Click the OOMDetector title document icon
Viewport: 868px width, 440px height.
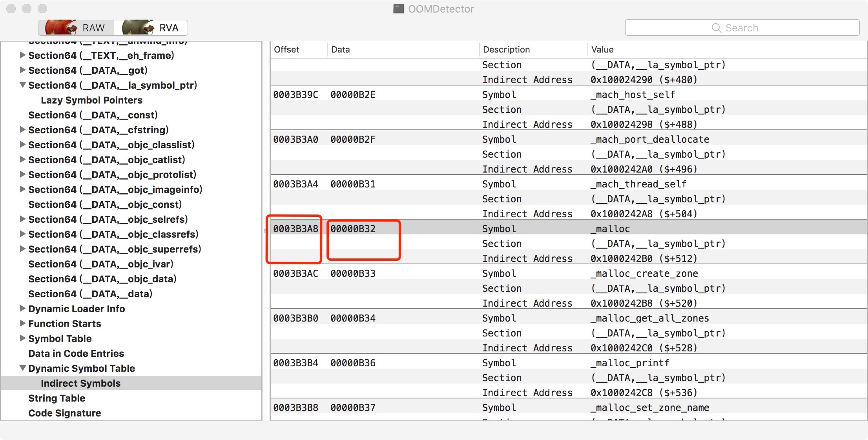(x=398, y=9)
